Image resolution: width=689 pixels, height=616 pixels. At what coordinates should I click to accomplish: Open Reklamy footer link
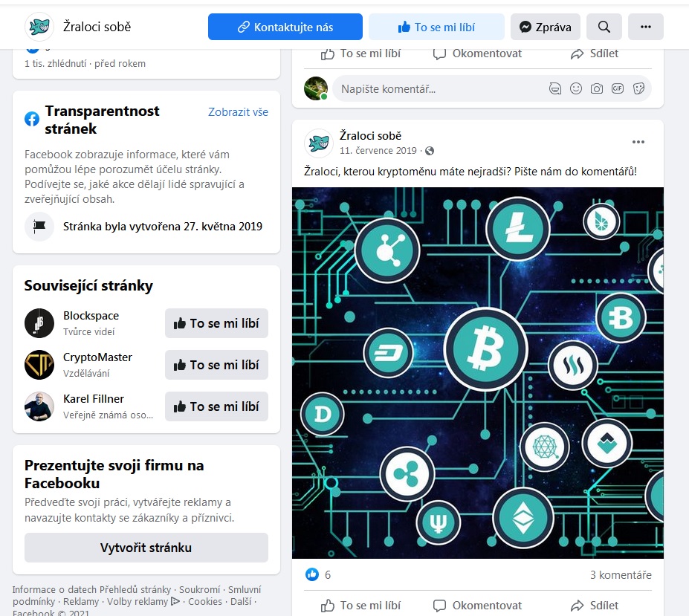(81, 601)
